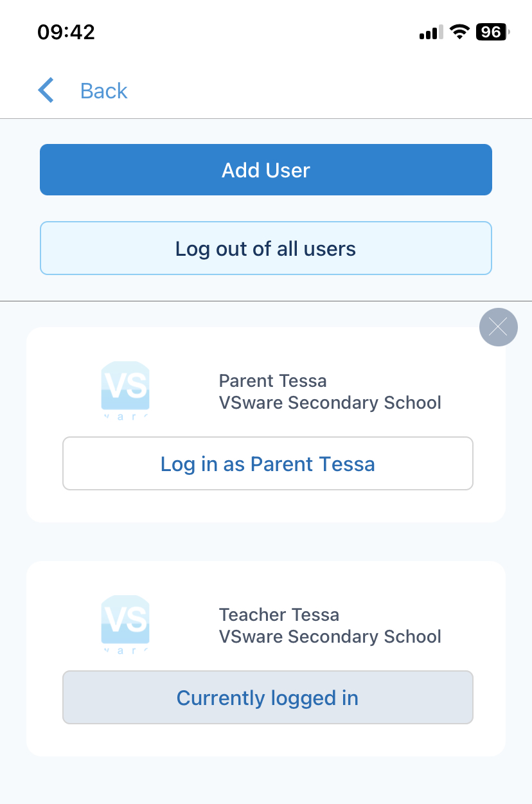This screenshot has height=804, width=532.
Task: Tap the back chevron arrow
Action: (x=46, y=90)
